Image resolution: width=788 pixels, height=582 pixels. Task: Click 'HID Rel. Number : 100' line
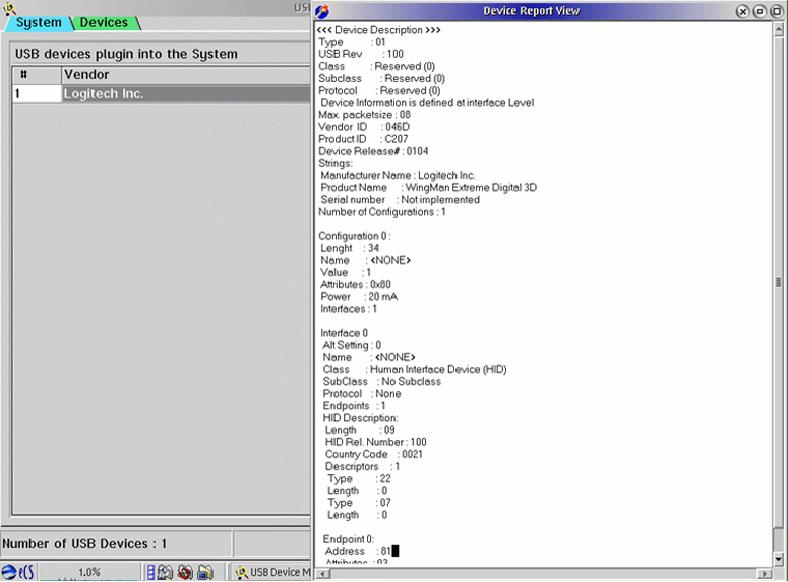coord(375,442)
